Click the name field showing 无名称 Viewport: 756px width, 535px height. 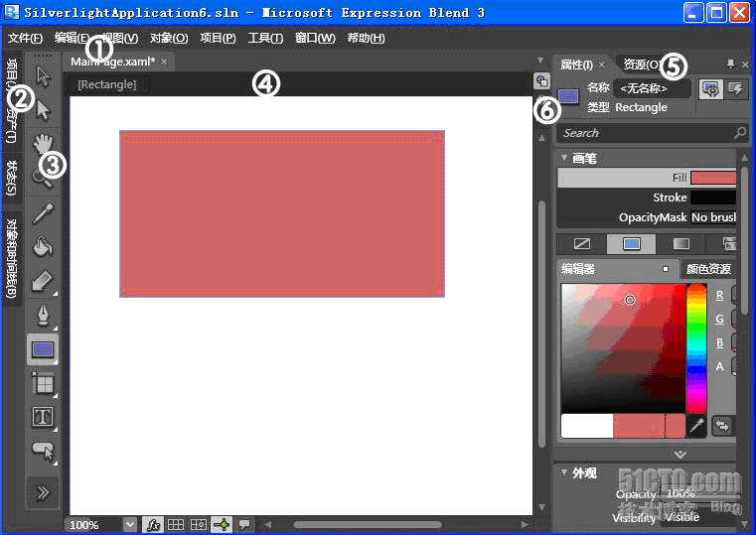pyautogui.click(x=652, y=88)
